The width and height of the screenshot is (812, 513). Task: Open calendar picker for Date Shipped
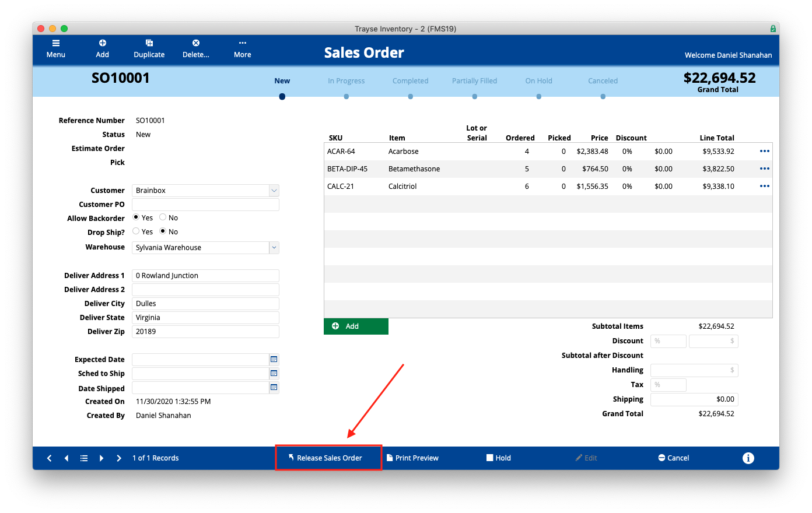pos(274,387)
